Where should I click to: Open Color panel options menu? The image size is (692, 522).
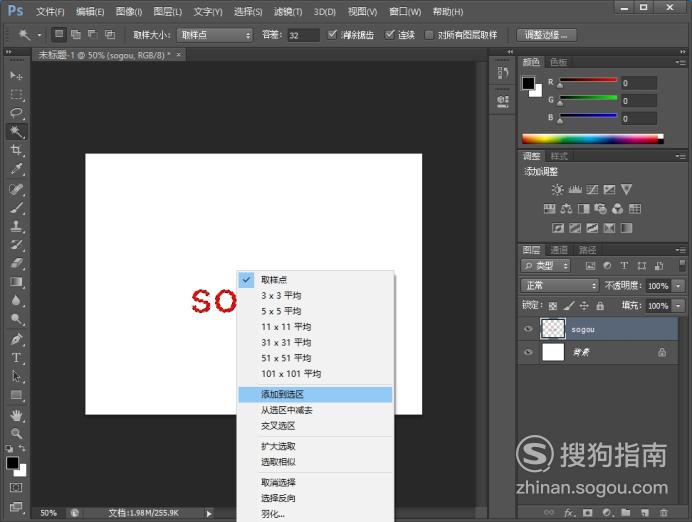point(680,62)
